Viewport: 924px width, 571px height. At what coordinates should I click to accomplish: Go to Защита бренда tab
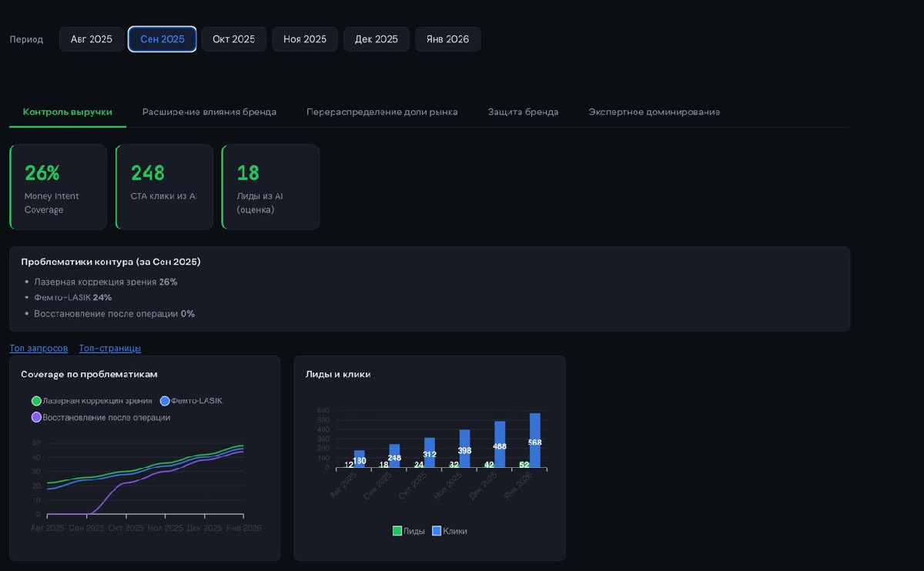click(523, 112)
